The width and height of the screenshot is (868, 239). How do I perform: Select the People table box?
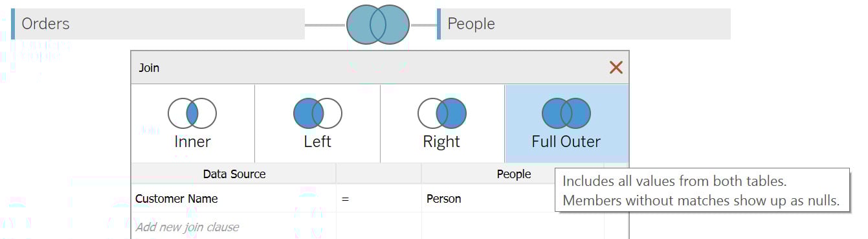click(584, 24)
